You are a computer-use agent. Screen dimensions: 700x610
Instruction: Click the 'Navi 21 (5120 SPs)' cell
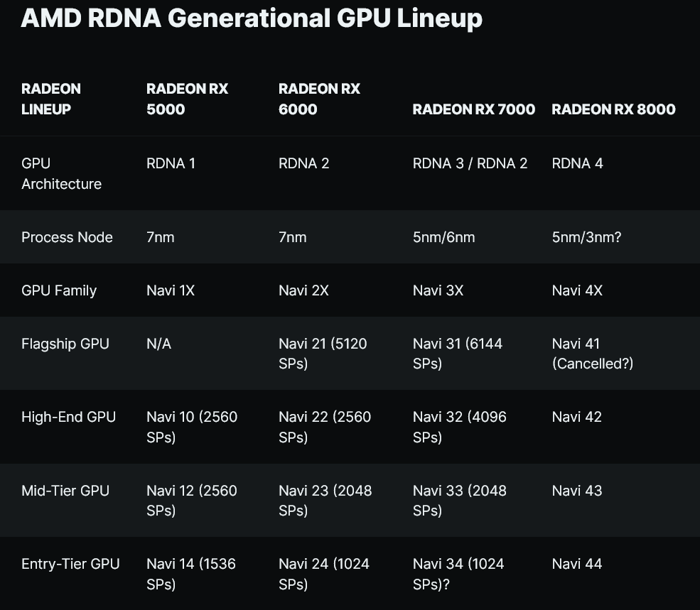coord(323,354)
